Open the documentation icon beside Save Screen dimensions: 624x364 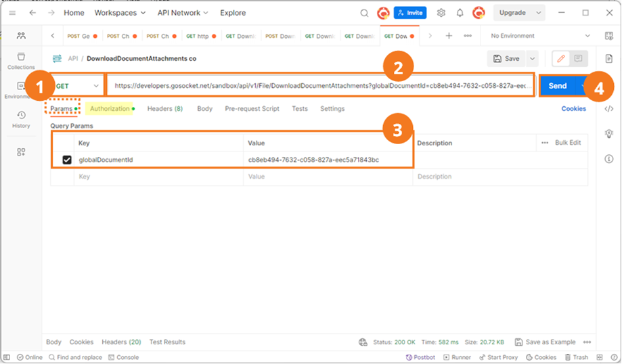pyautogui.click(x=609, y=58)
